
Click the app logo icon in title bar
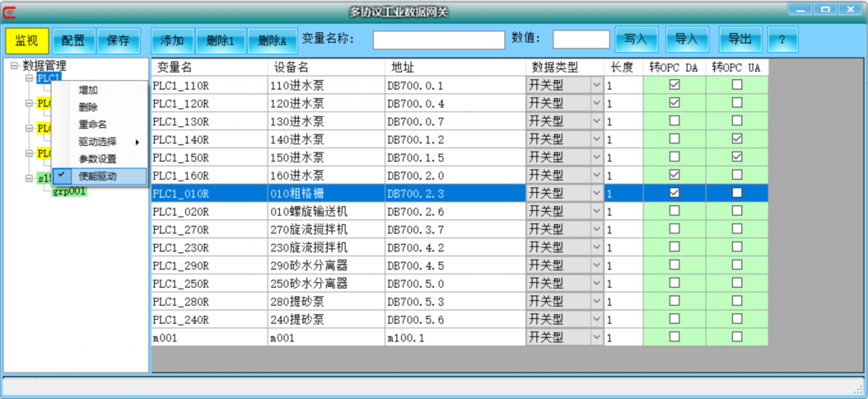[11, 11]
